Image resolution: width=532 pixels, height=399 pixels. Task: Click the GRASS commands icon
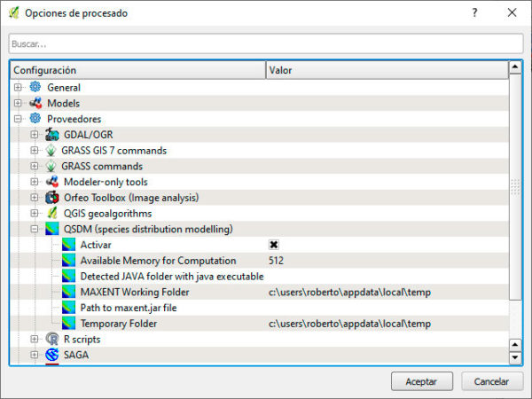pyautogui.click(x=51, y=167)
